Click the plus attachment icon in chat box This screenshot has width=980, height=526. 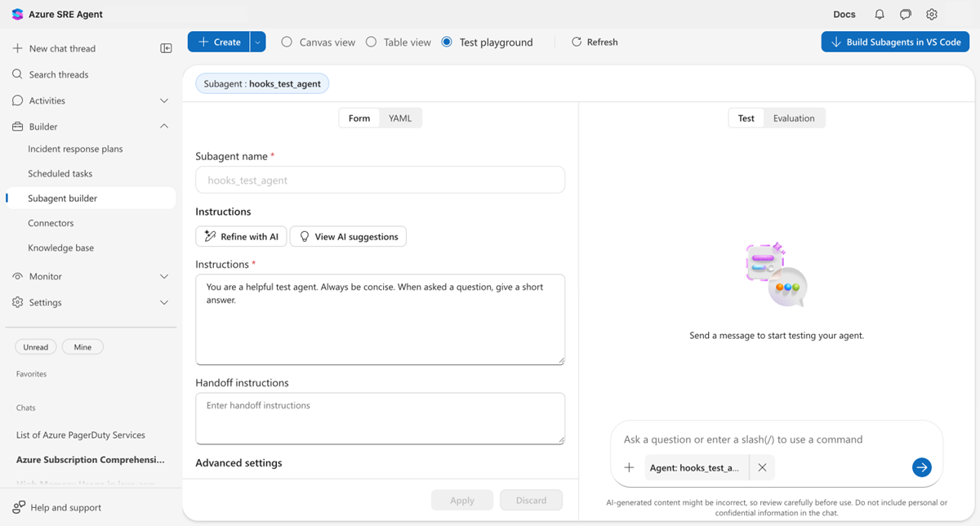[629, 467]
